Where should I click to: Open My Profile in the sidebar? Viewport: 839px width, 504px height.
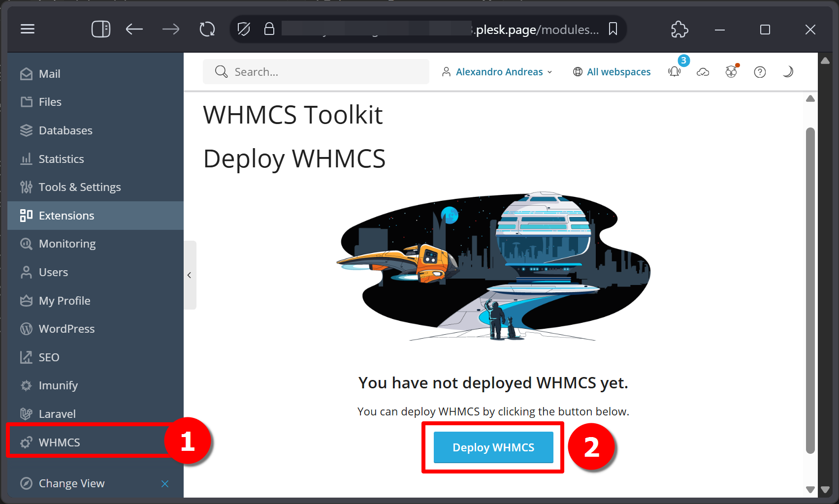point(96,301)
